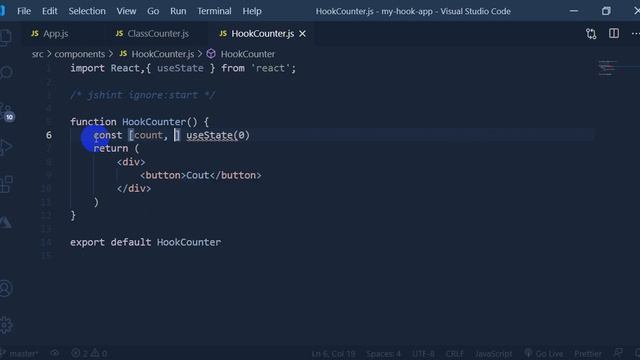The height and width of the screenshot is (360, 640).
Task: Click the HookCounter.js breadcrumb
Action: (x=162, y=54)
